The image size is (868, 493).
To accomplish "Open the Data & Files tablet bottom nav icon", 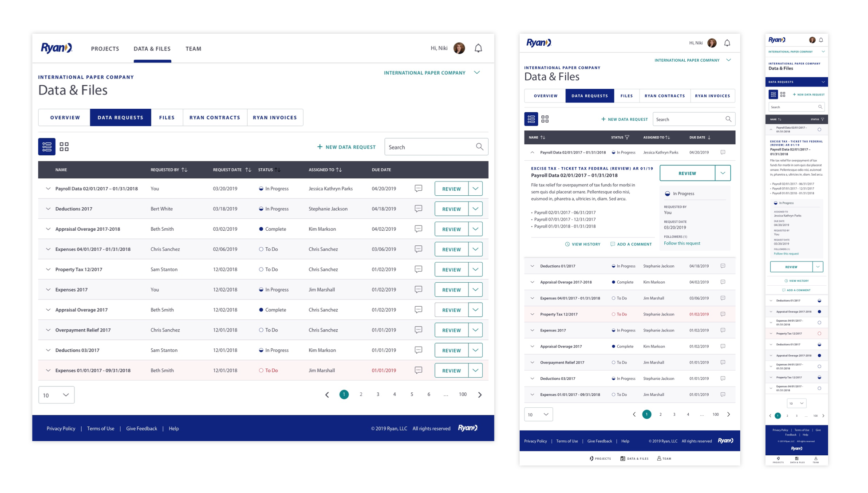I will point(623,458).
